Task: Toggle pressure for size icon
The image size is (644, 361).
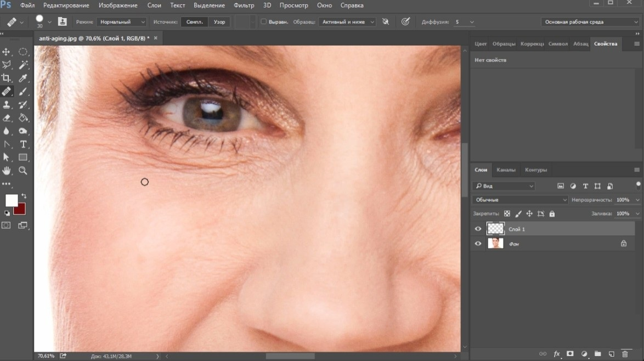Action: pos(405,22)
